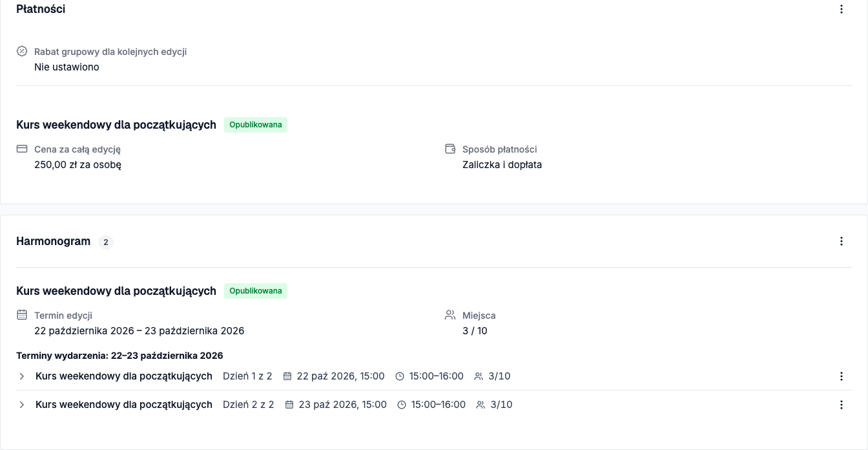Image resolution: width=868 pixels, height=450 pixels.
Task: Click the 'Dzień 2 z 2' label
Action: 249,405
